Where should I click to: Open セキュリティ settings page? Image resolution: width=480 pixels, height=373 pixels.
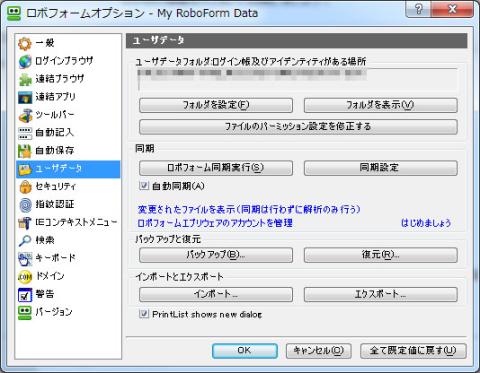[68, 187]
